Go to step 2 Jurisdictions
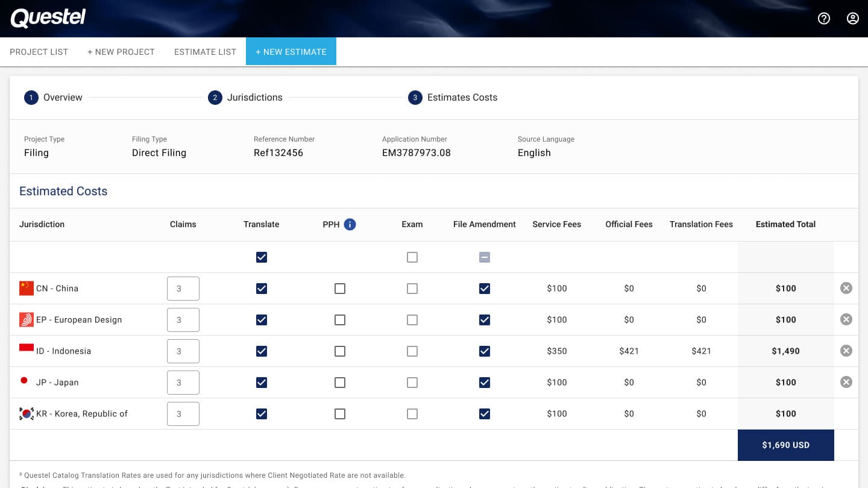Image resolution: width=868 pixels, height=488 pixels. 245,98
